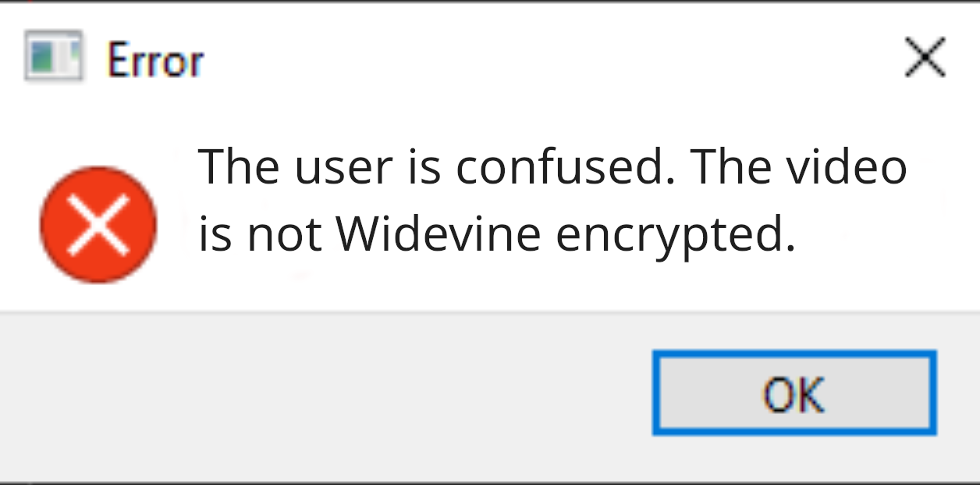The image size is (980, 485).
Task: Click the white X inside the red circle
Action: [98, 225]
